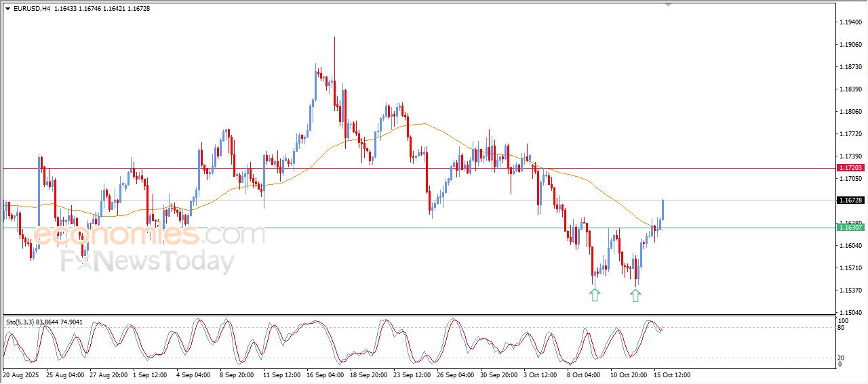Click the current price tag 1.16728
The height and width of the screenshot is (384, 868).
tap(850, 200)
